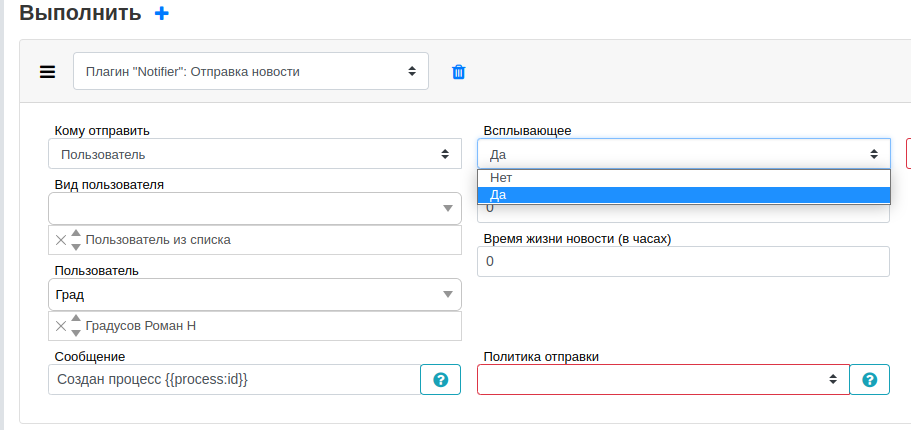Screen dimensions: 911x430
Task: Open the 'Кому отправить' dropdown
Action: pos(255,154)
